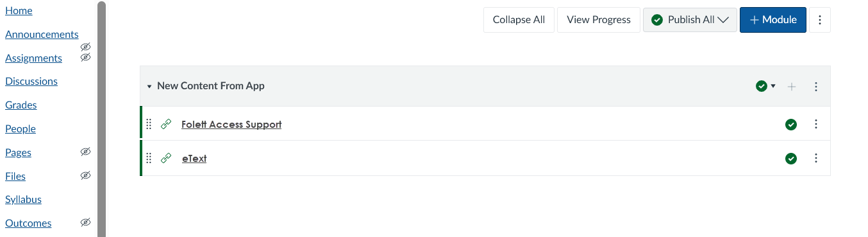Open top toolbar kebab menu beside Module button

tap(820, 20)
